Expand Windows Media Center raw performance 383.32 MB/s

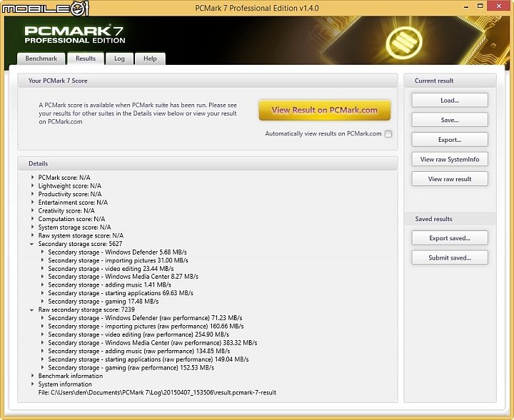[x=42, y=342]
